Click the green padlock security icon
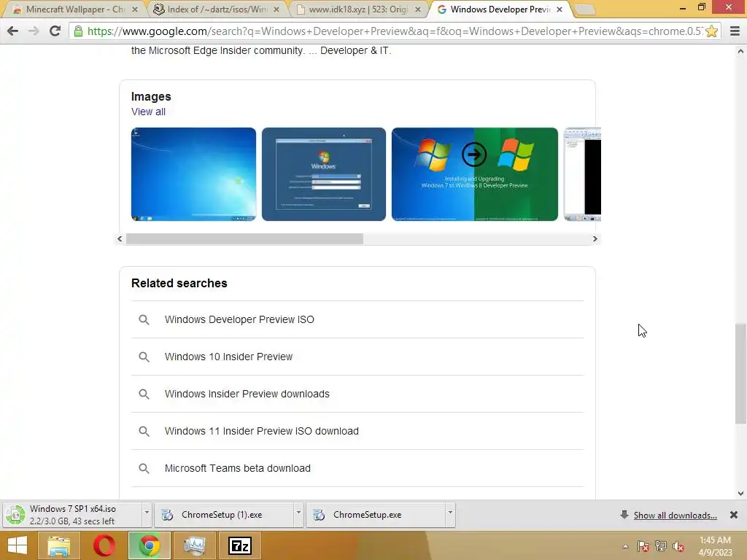This screenshot has width=747, height=560. click(78, 31)
